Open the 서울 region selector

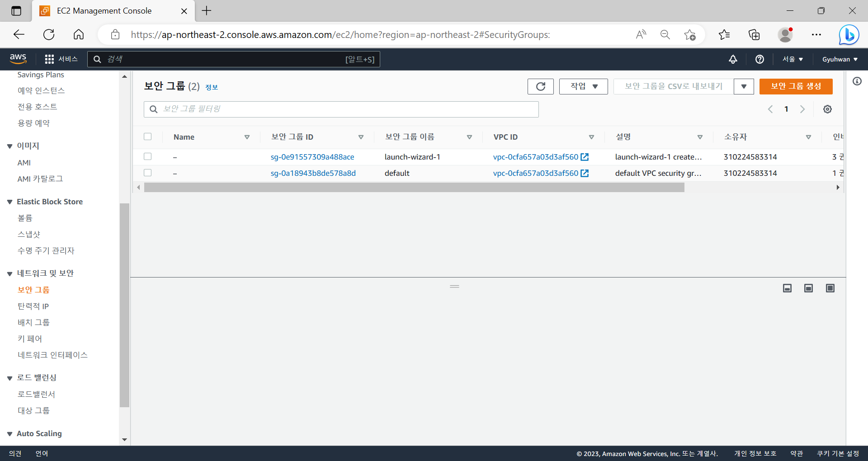click(x=793, y=59)
